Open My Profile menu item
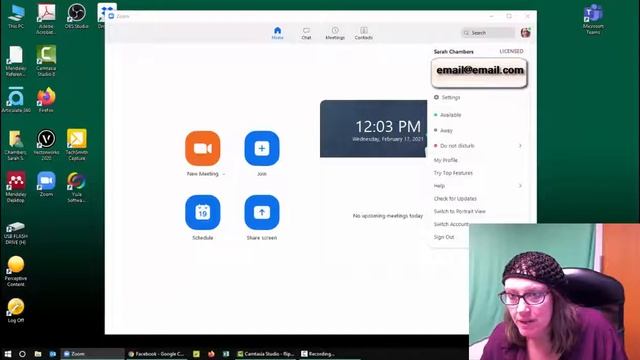This screenshot has width=640, height=360. pos(445,160)
